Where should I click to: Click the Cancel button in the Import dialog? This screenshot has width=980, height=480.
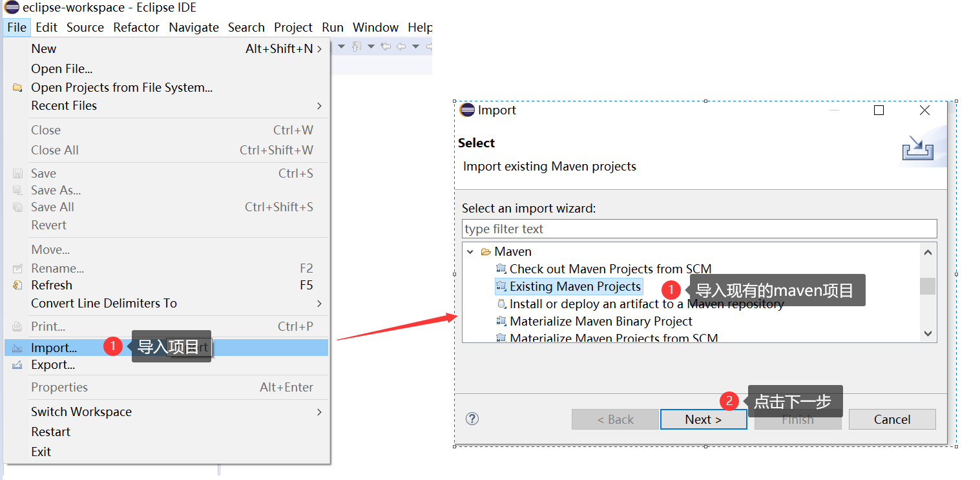tap(892, 419)
